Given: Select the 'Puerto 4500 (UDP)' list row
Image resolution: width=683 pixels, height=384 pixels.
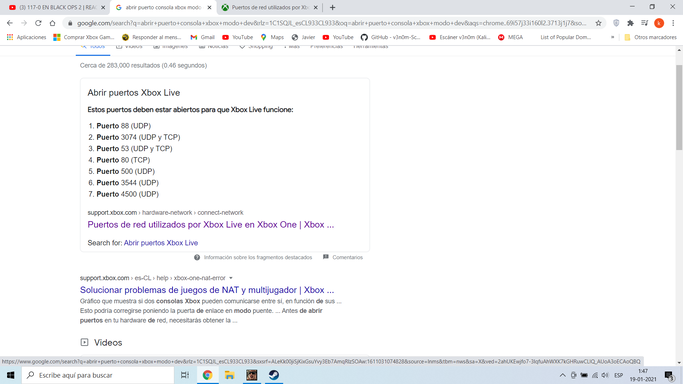Looking at the screenshot, I should (123, 194).
